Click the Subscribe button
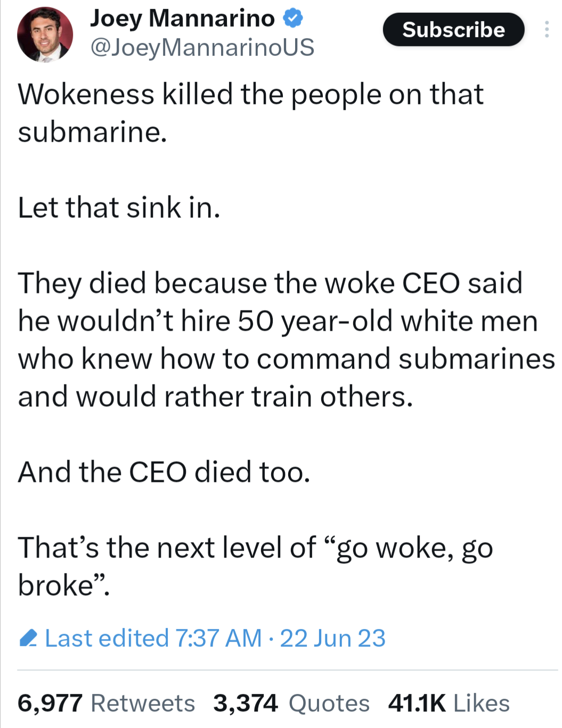 pyautogui.click(x=453, y=29)
